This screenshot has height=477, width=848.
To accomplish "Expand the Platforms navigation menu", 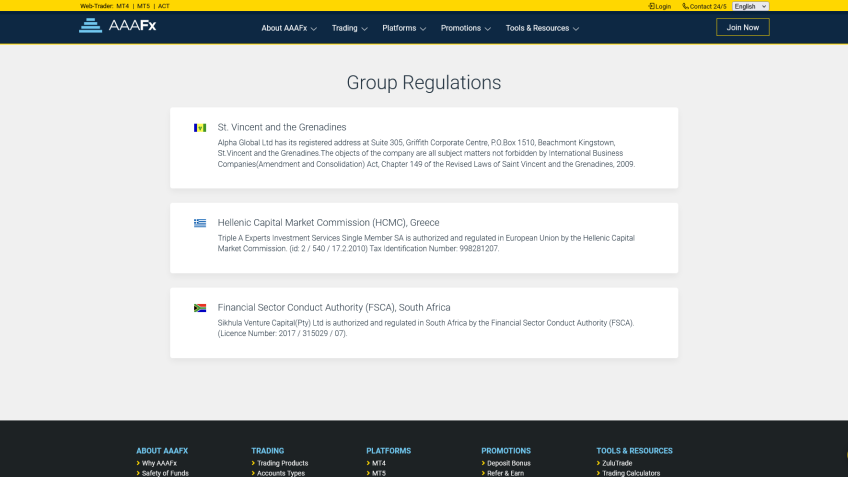I will (x=404, y=28).
